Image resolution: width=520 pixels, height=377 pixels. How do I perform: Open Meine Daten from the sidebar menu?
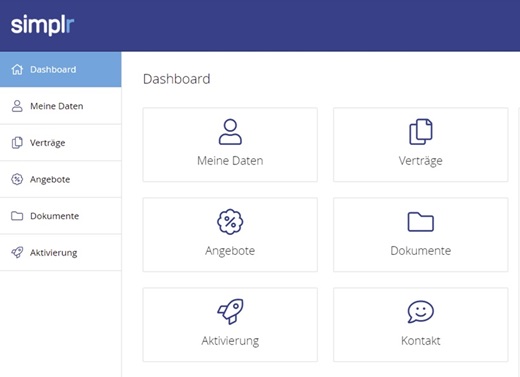pyautogui.click(x=61, y=106)
